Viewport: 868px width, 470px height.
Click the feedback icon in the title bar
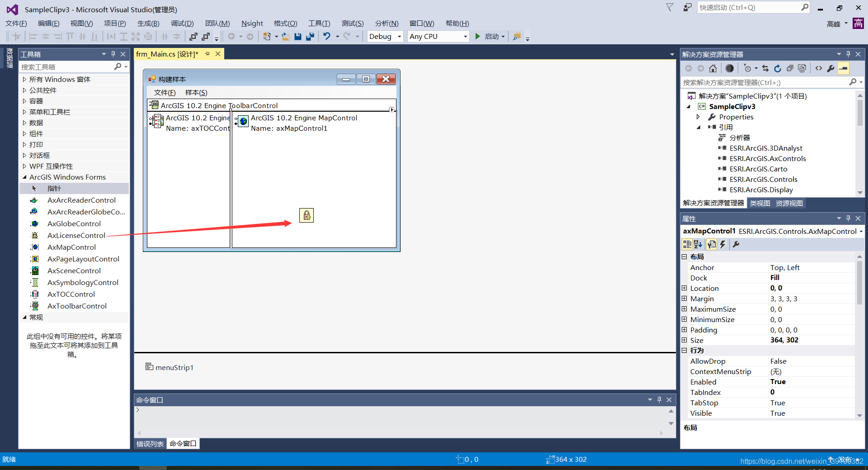pos(687,7)
